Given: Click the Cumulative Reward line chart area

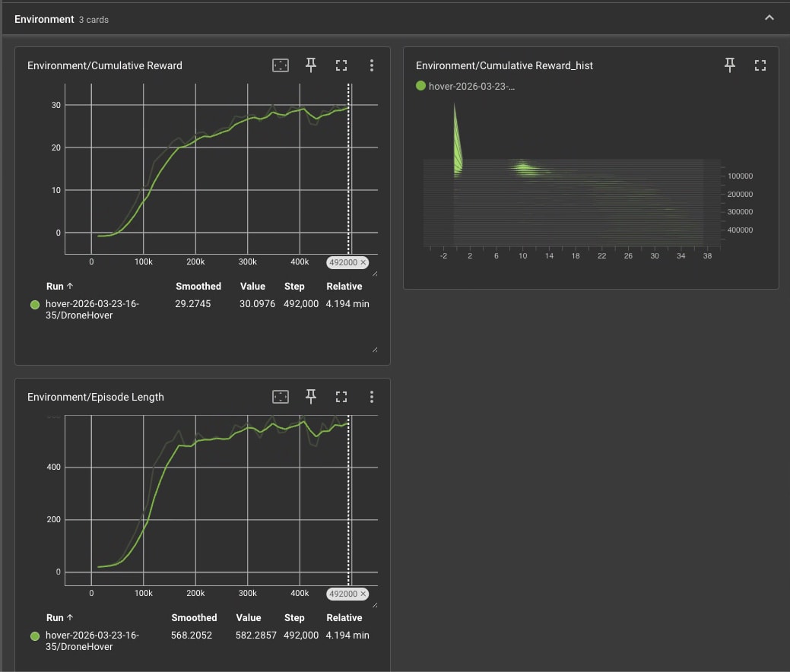Looking at the screenshot, I should [x=221, y=169].
